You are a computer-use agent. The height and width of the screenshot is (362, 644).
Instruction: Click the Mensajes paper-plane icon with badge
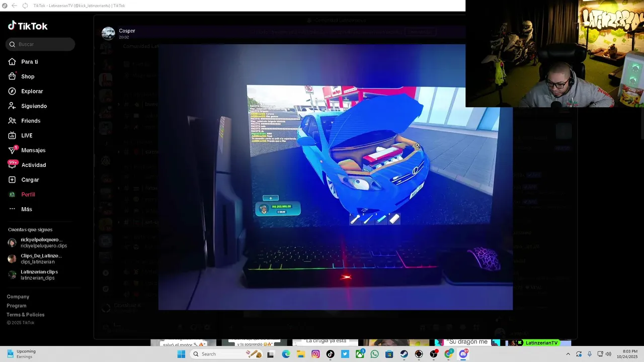pyautogui.click(x=13, y=150)
